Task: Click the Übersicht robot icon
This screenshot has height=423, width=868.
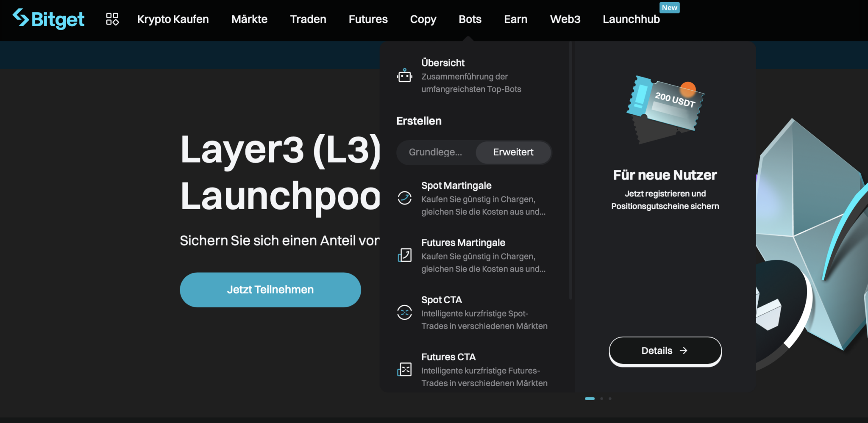Action: (x=404, y=76)
